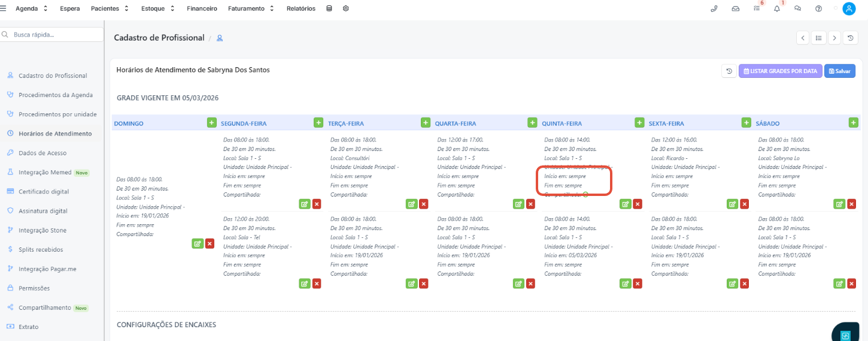Delete the Terça-feira Sala 1 slot

pos(424,283)
